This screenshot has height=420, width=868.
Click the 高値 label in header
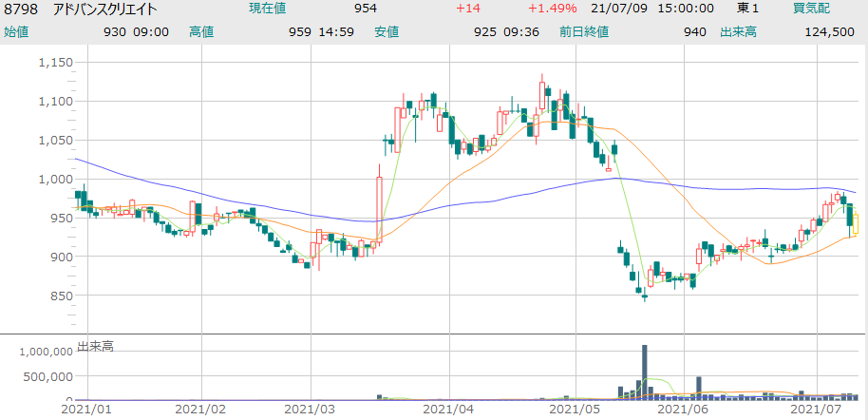point(201,31)
